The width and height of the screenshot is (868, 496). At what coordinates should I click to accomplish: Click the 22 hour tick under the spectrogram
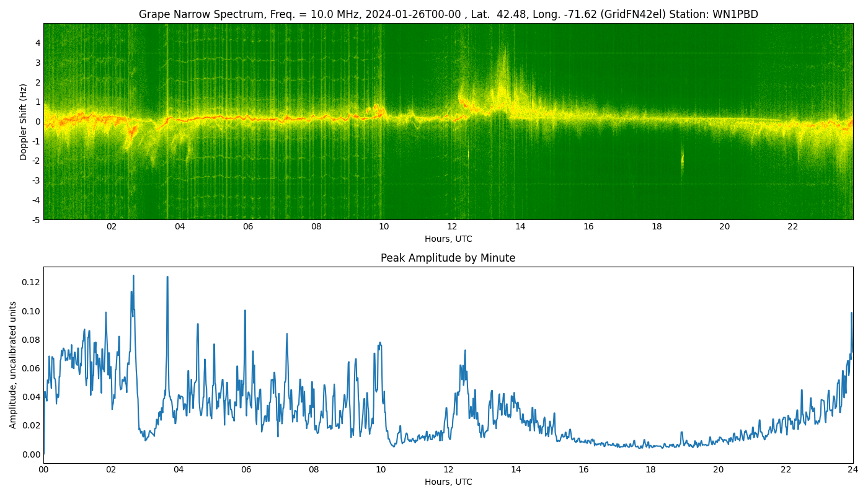pyautogui.click(x=792, y=227)
